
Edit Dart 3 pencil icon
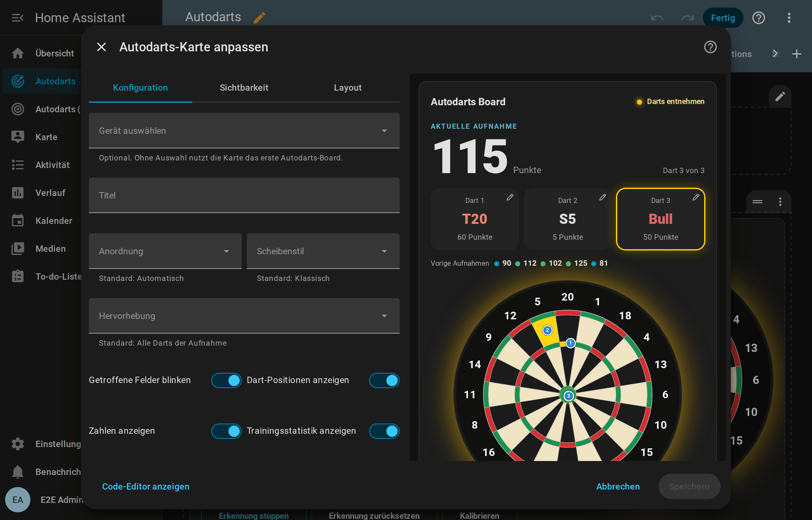click(696, 198)
